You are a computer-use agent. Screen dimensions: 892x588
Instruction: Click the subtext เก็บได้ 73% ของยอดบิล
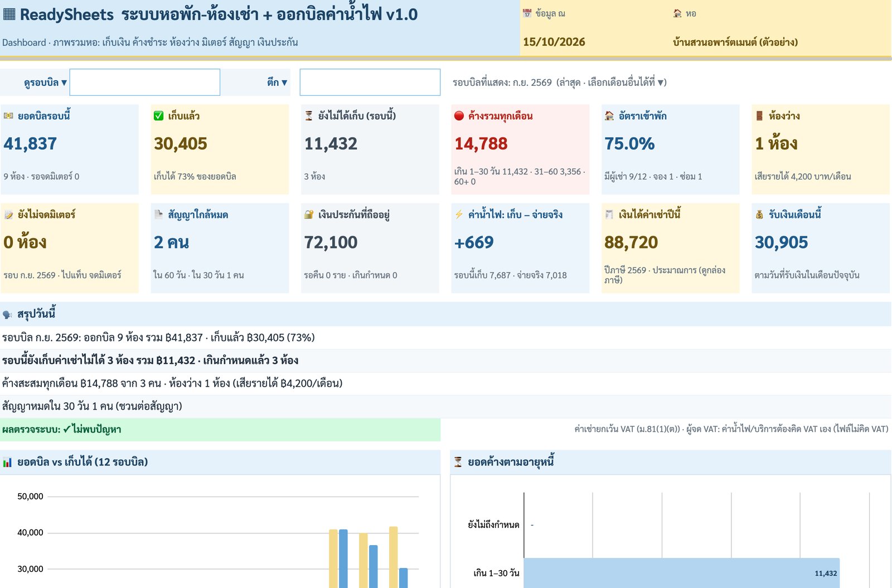195,177
